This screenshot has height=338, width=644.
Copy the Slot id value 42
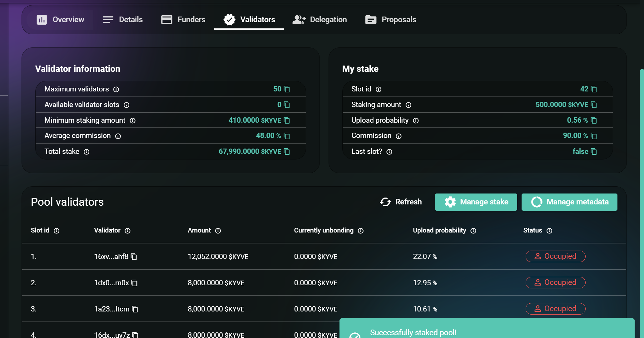click(x=594, y=89)
